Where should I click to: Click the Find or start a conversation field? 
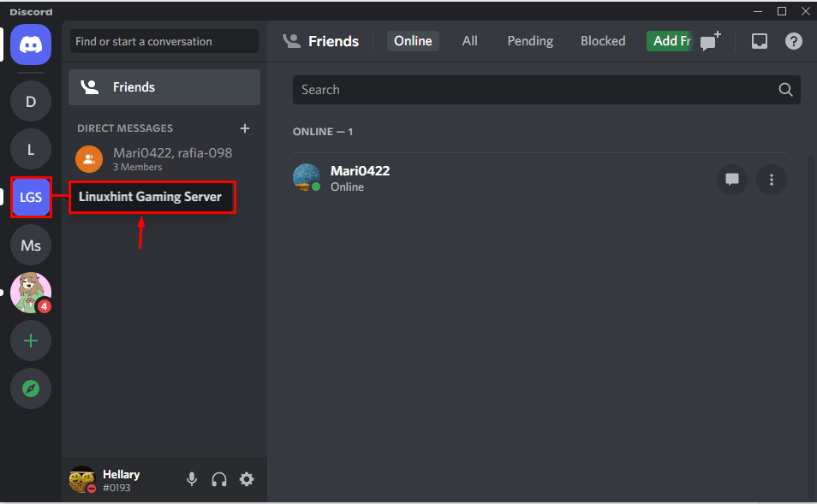click(164, 41)
